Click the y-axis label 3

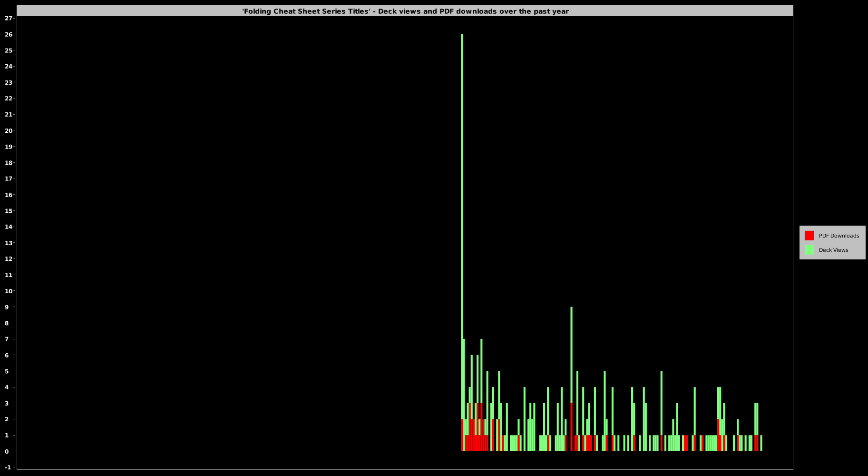(x=7, y=403)
